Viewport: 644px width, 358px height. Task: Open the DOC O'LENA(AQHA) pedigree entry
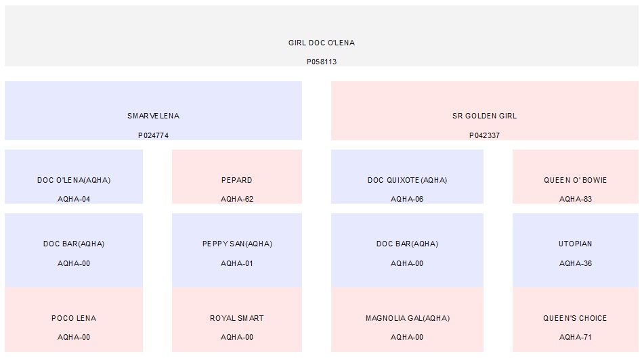pos(74,180)
